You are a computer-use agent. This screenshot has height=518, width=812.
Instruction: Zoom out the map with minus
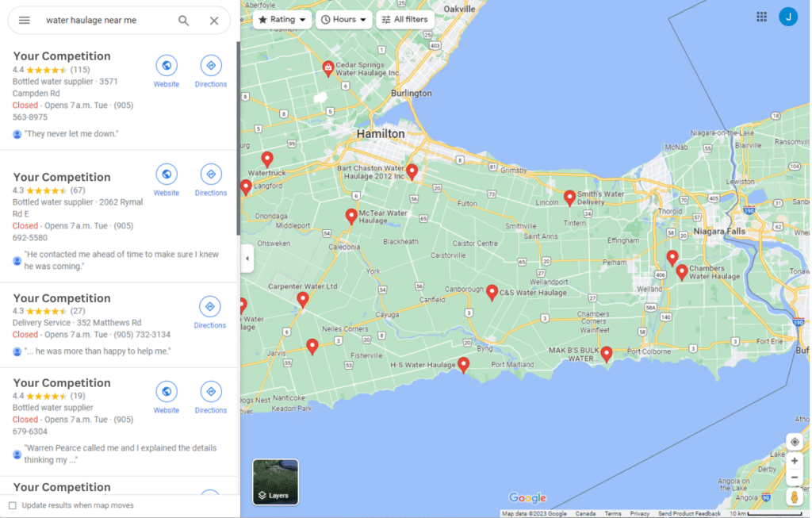tap(795, 477)
